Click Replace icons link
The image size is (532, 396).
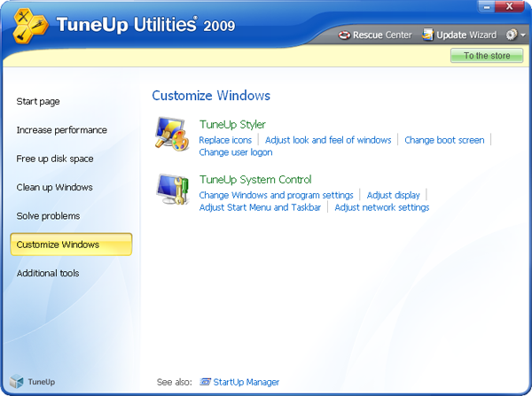[x=225, y=140]
